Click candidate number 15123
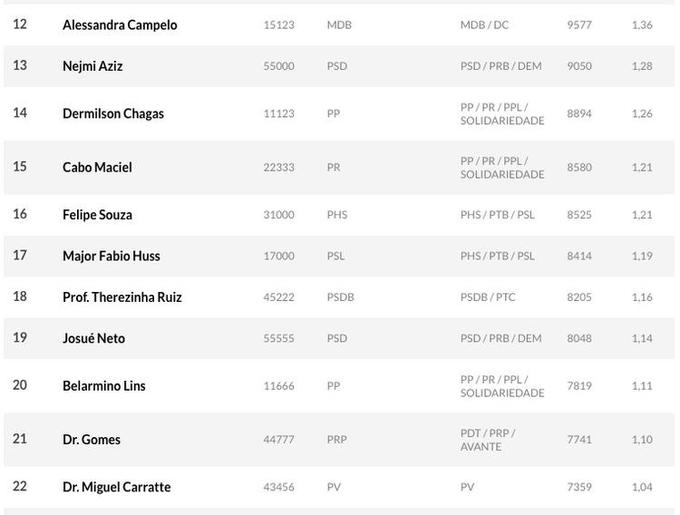This screenshot has height=515, width=680. (x=279, y=25)
